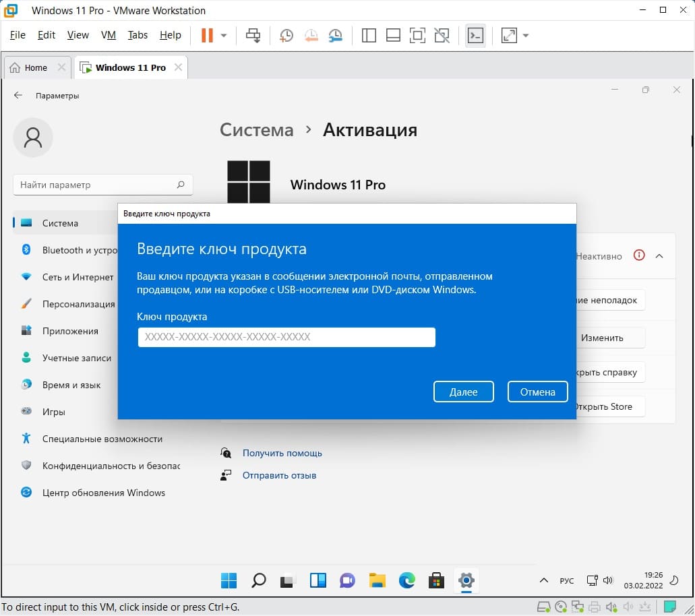
Task: Click Send Ctrl+Alt+Del toolbar icon
Action: (x=253, y=35)
